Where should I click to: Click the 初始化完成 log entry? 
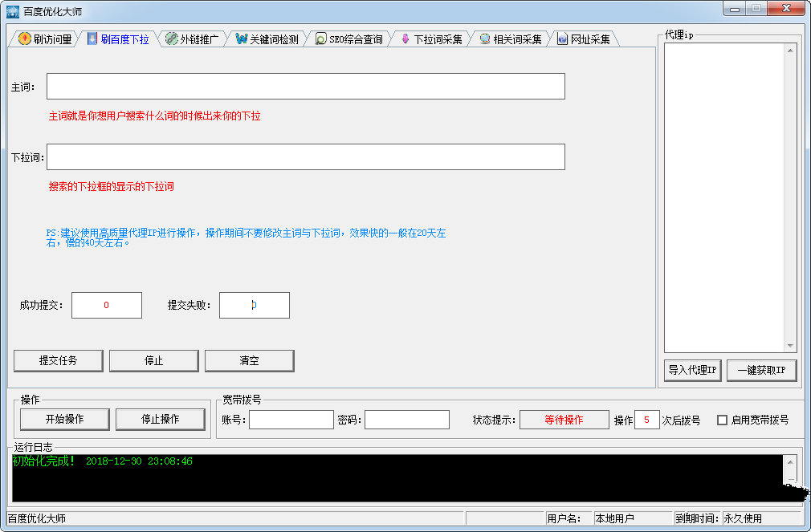pyautogui.click(x=103, y=461)
